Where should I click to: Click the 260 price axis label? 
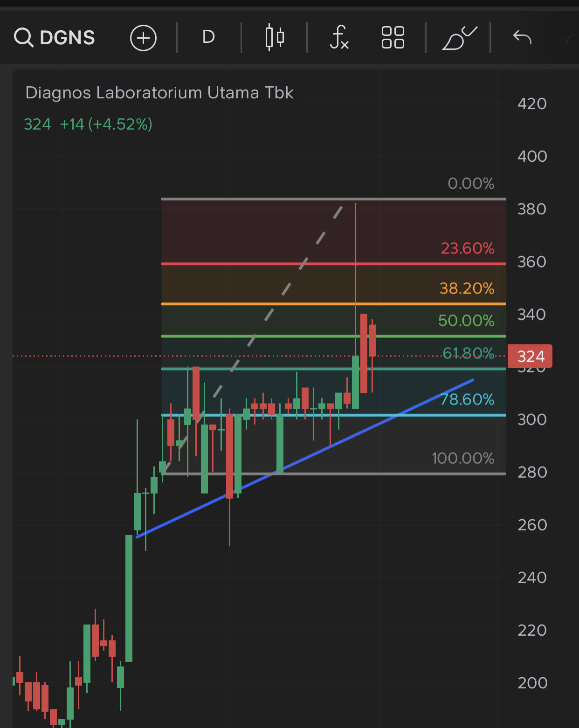pos(532,525)
